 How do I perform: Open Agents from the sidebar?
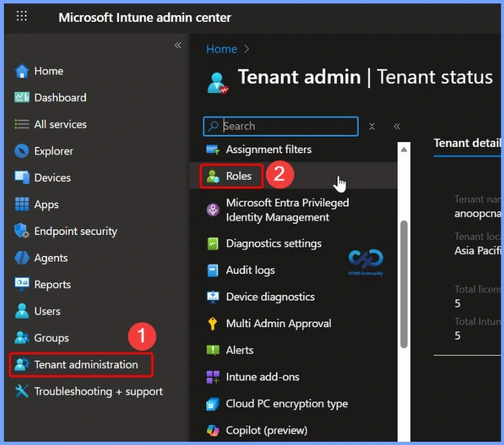(x=51, y=257)
